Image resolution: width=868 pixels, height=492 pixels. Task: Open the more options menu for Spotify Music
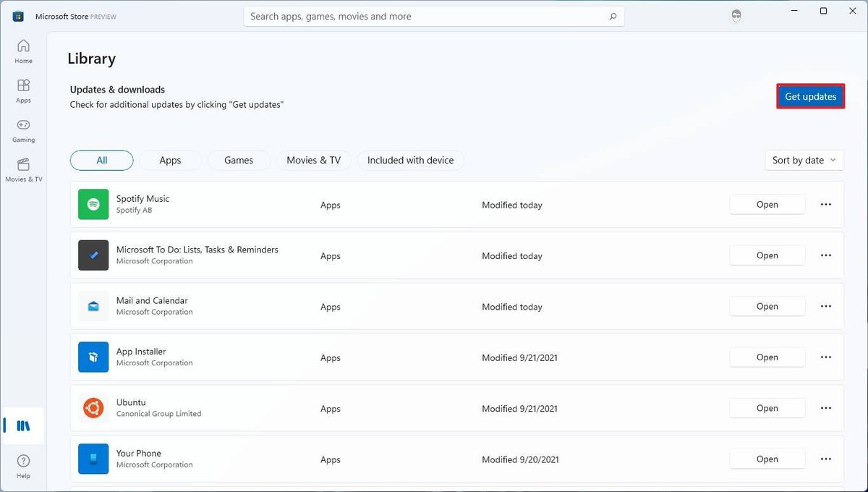(826, 204)
